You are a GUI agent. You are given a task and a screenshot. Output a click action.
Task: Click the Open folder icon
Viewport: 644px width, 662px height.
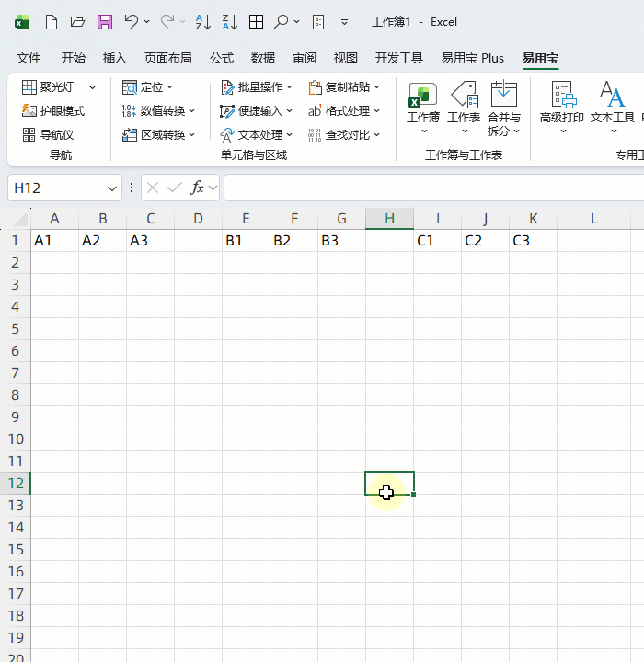(x=77, y=21)
